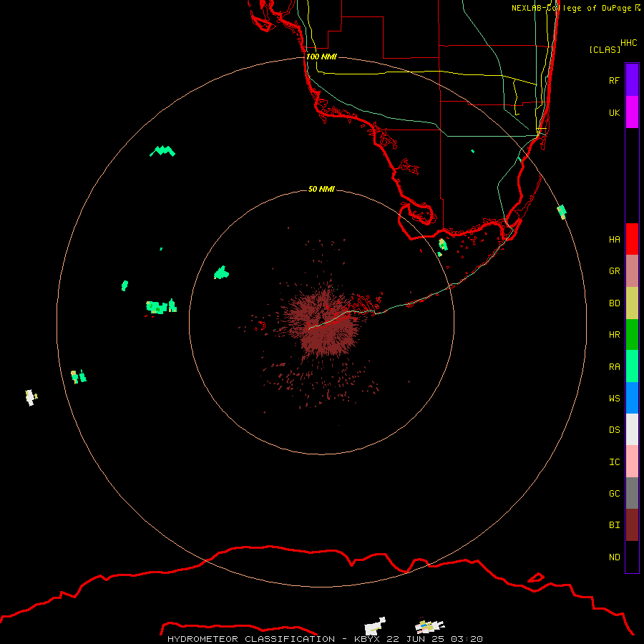Screen dimensions: 644x644
Task: Click the BD yellow legend swatch
Action: (x=632, y=303)
